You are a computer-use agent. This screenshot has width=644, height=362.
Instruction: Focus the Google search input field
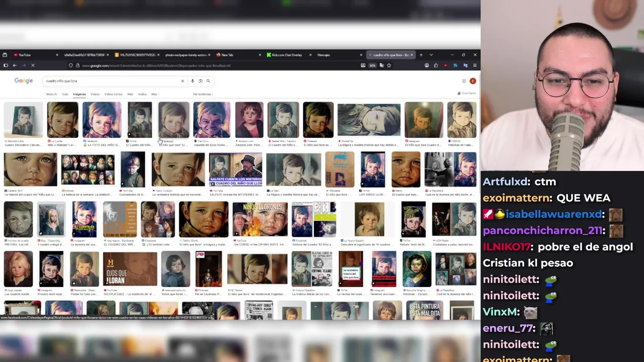pos(111,81)
